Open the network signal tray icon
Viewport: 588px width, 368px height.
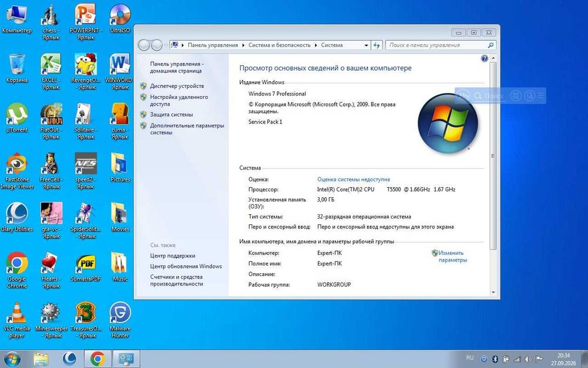coord(517,359)
